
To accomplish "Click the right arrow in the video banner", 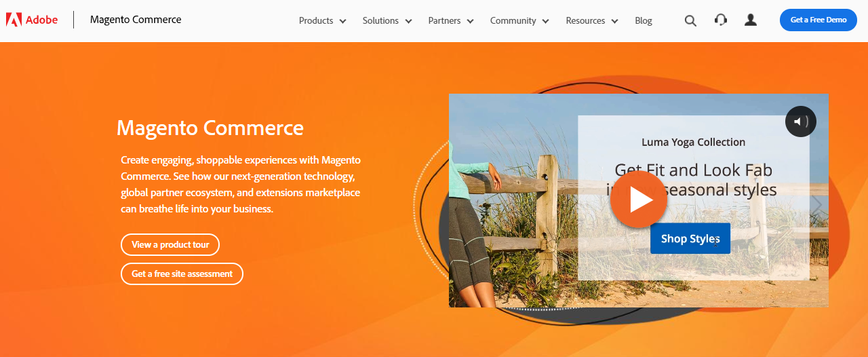I will (x=817, y=204).
